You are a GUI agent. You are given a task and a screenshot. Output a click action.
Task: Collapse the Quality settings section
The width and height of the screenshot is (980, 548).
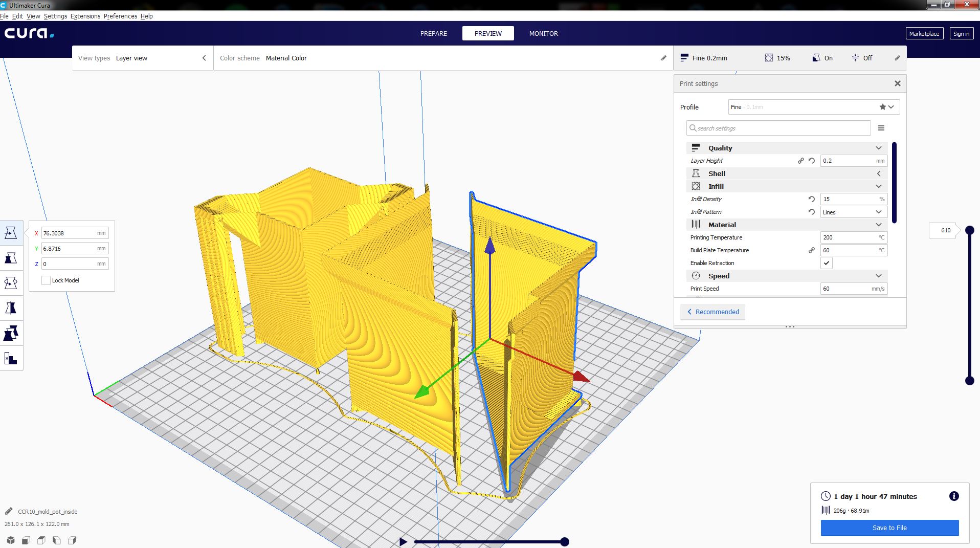coord(879,148)
